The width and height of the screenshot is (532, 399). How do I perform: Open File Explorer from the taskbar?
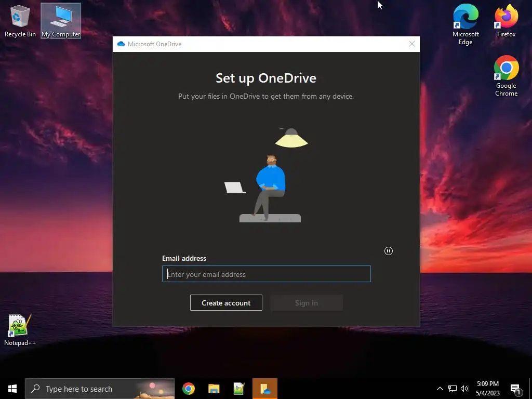[214, 389]
